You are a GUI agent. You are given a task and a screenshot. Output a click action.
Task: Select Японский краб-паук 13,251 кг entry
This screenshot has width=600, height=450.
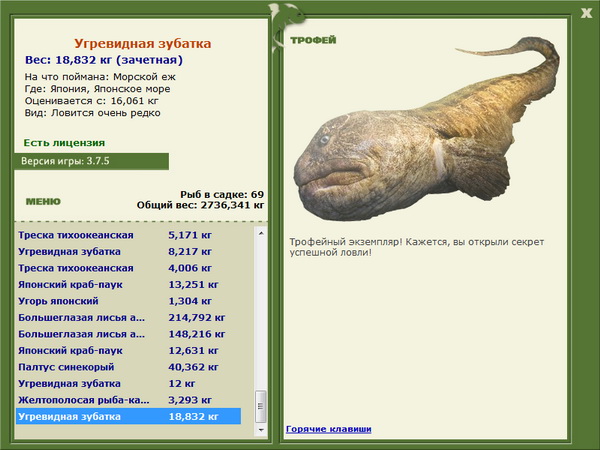coord(129,284)
